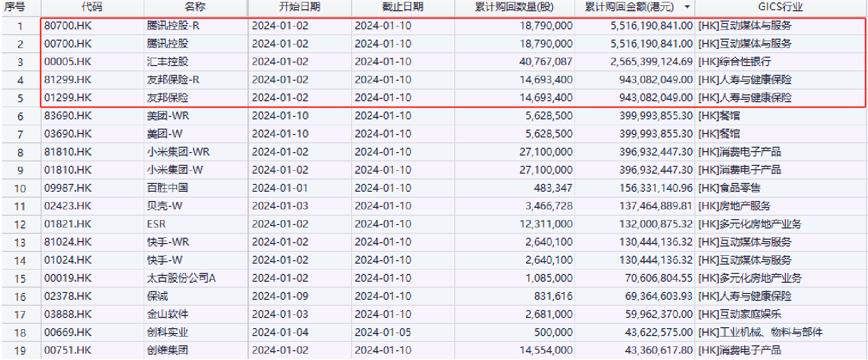Select the ESR row name cell
The image size is (868, 360).
coord(156,224)
